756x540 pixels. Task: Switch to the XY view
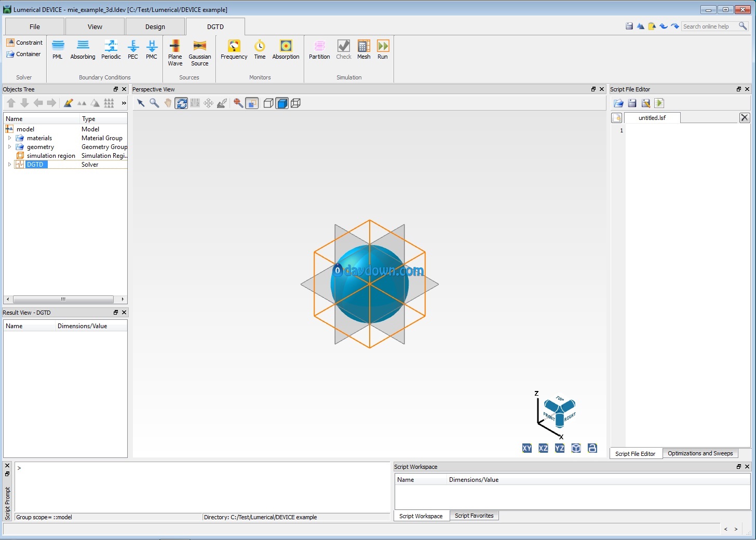(x=526, y=448)
